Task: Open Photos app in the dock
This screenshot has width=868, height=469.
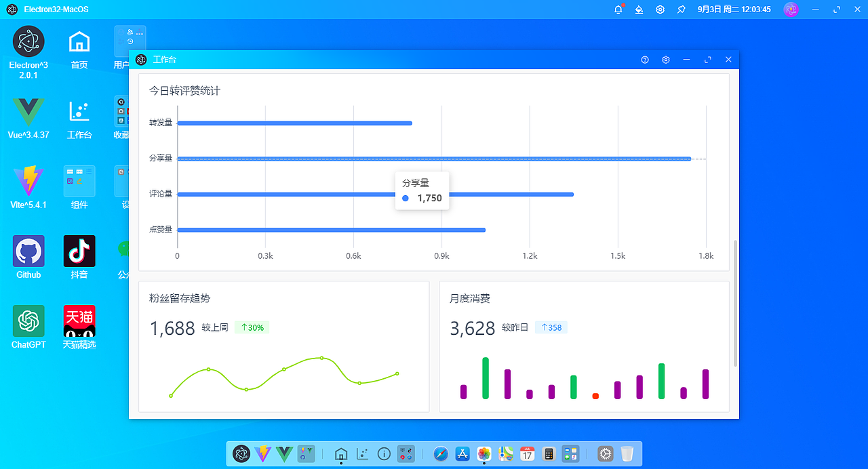Action: (x=484, y=453)
